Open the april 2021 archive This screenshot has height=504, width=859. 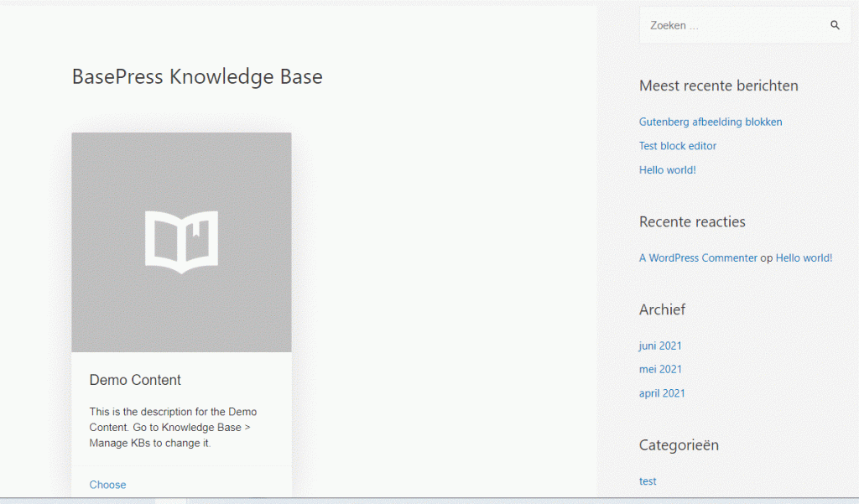pos(662,393)
